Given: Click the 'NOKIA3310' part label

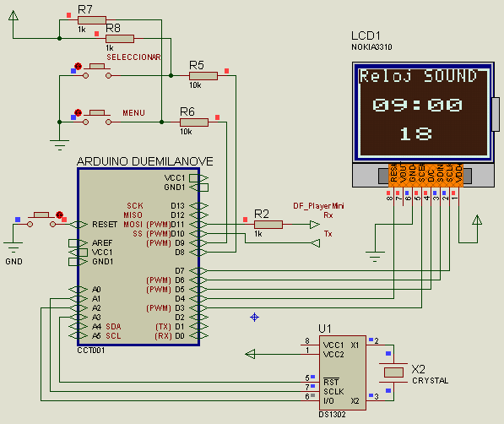Looking at the screenshot, I should [371, 47].
